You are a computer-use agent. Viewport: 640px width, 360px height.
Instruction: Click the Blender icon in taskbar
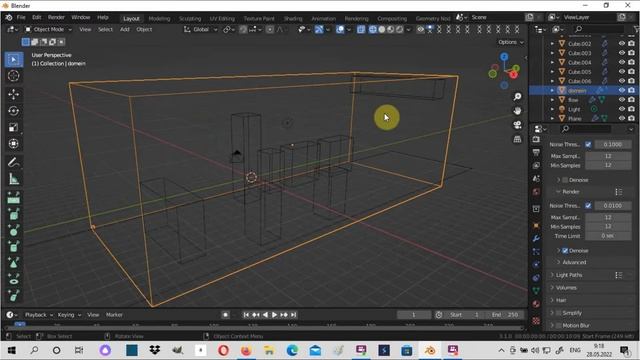[x=430, y=350]
